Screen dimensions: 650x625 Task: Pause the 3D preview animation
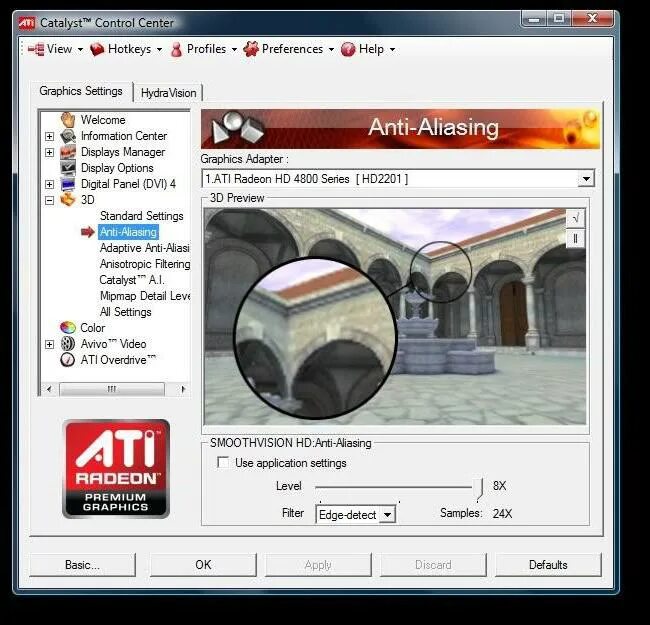coord(575,238)
